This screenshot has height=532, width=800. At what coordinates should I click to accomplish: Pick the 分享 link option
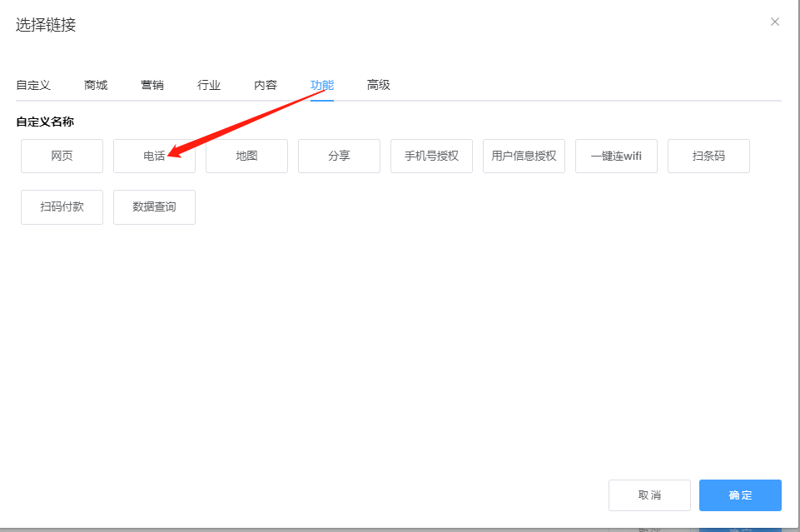coord(339,156)
